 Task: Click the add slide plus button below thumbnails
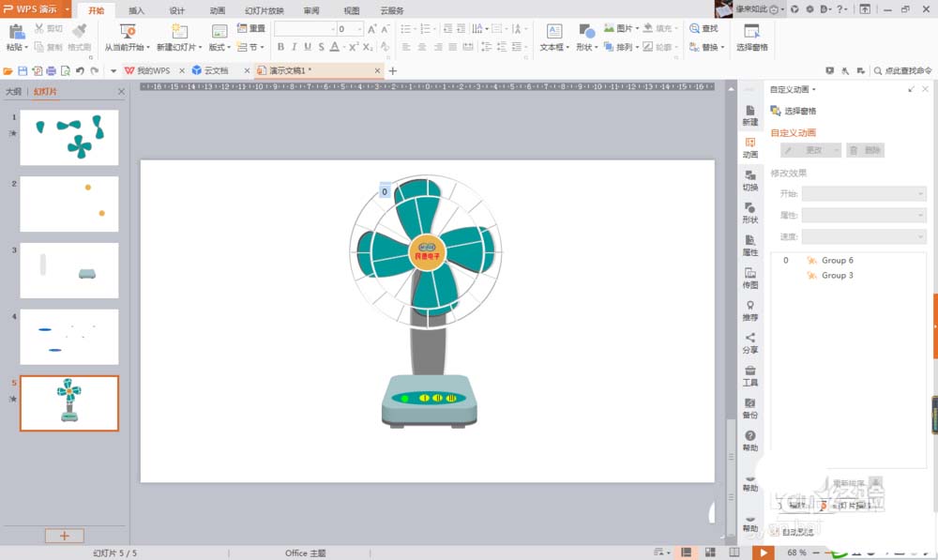65,536
